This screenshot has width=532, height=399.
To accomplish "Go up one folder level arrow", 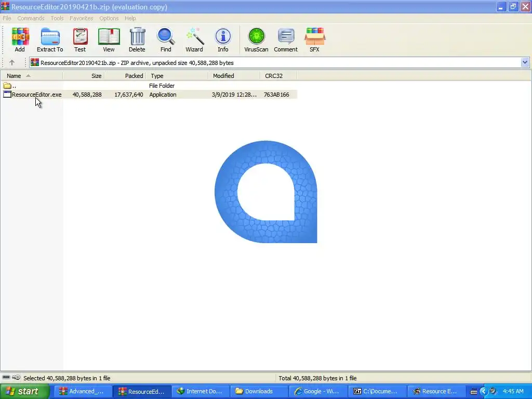I will pyautogui.click(x=12, y=63).
